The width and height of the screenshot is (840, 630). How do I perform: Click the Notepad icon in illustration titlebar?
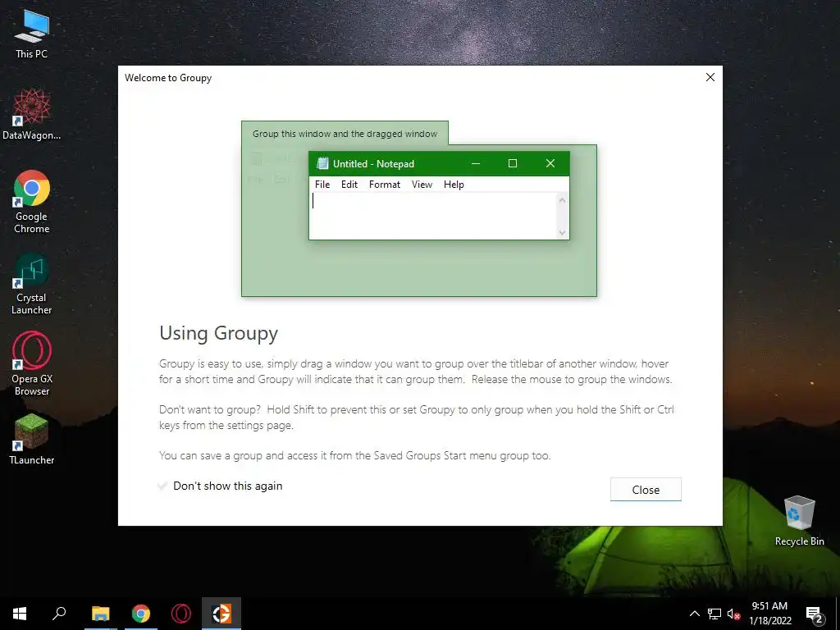(x=322, y=163)
